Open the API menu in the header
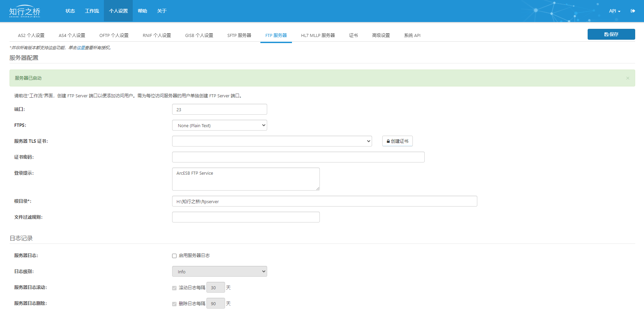Viewport: 644px width, 311px height. point(614,11)
